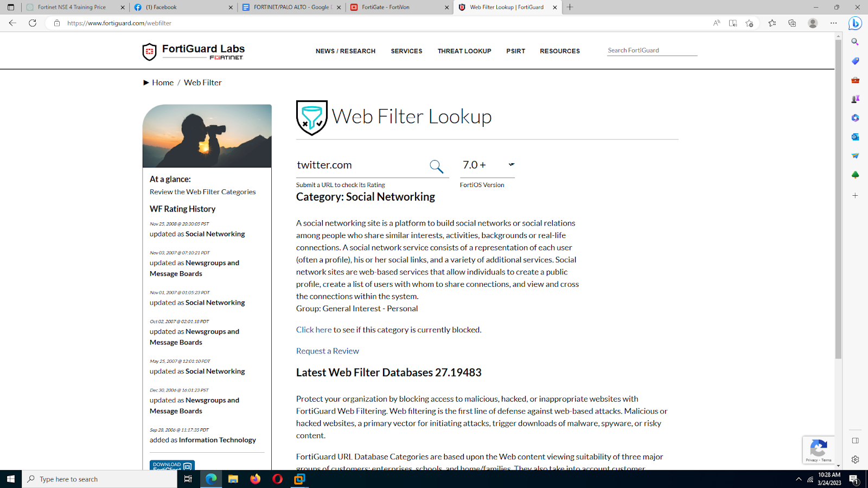Open Task View on the taskbar
The height and width of the screenshot is (488, 868).
[188, 479]
